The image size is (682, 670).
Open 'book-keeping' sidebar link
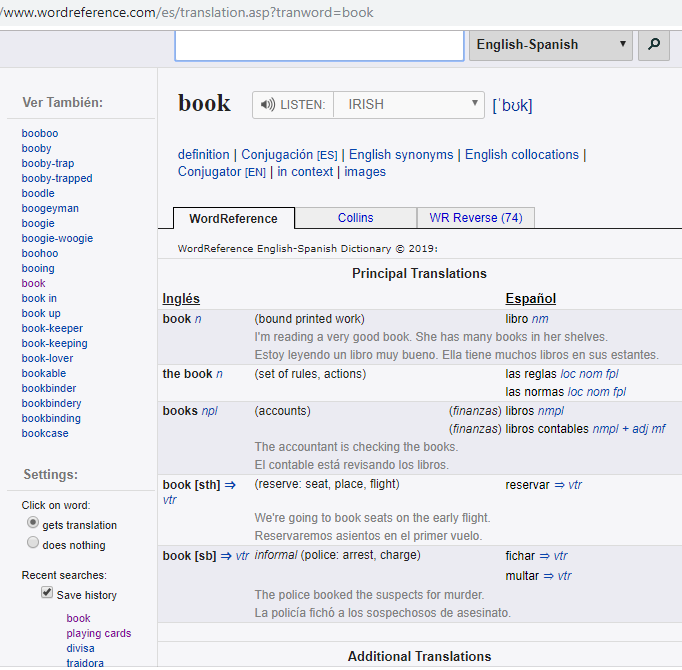(x=54, y=343)
